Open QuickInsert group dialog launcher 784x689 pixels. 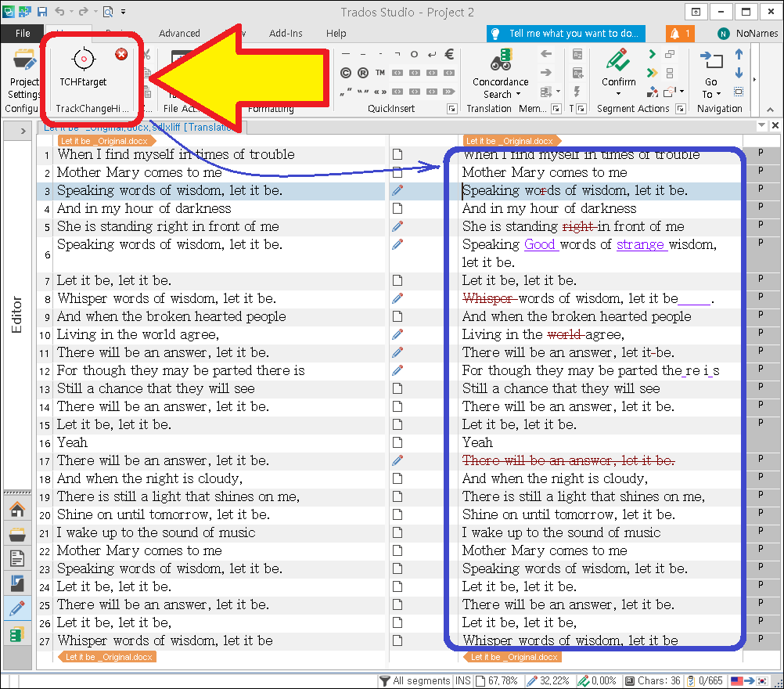click(x=451, y=109)
